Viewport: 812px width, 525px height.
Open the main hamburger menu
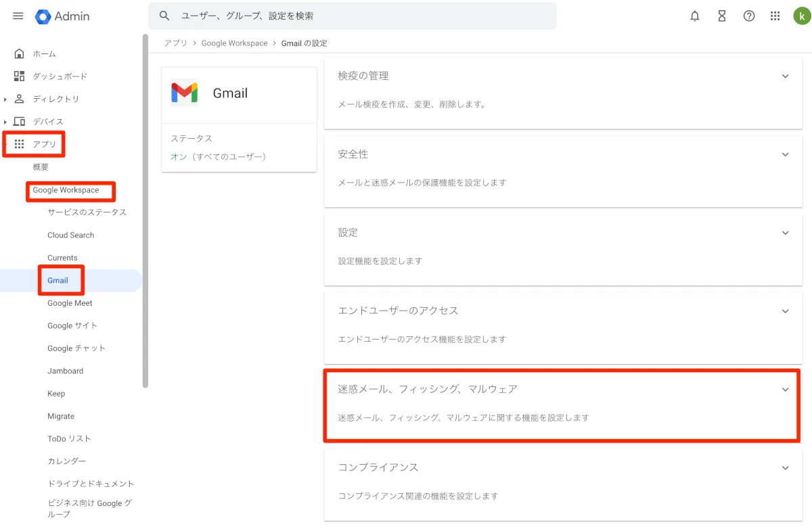tap(18, 16)
